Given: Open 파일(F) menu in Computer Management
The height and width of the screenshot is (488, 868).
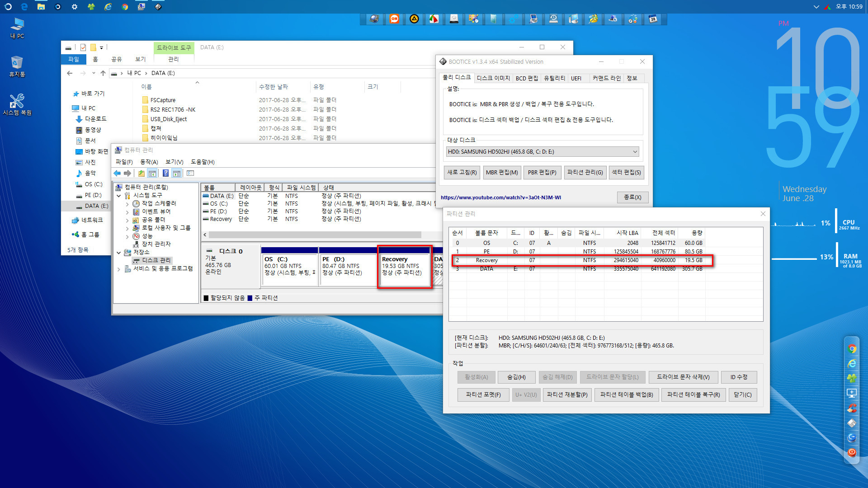Looking at the screenshot, I should [x=124, y=162].
